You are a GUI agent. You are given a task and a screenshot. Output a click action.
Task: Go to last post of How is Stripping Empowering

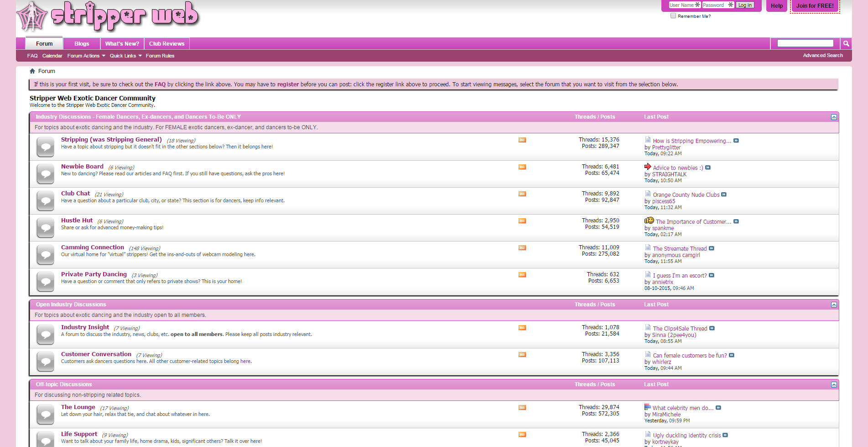(736, 141)
